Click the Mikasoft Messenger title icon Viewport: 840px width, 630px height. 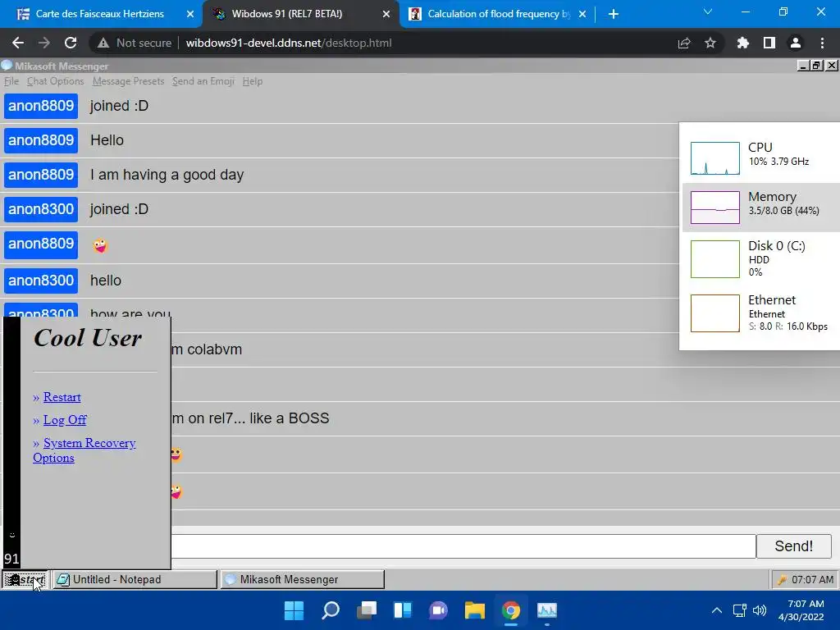tap(7, 66)
